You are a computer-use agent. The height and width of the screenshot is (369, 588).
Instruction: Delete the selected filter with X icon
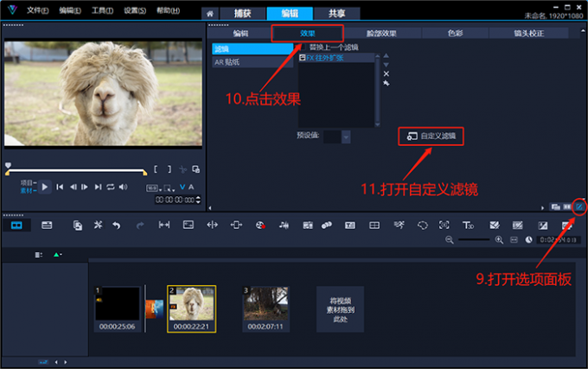pyautogui.click(x=387, y=73)
